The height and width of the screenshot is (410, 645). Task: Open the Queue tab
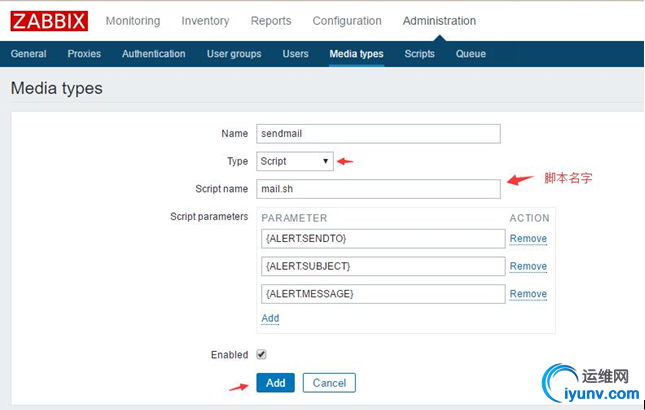[x=469, y=54]
